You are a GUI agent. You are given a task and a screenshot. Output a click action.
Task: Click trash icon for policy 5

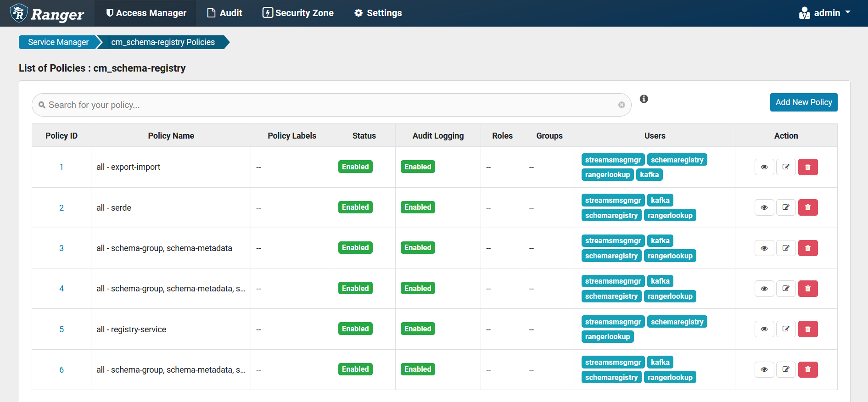pyautogui.click(x=807, y=329)
